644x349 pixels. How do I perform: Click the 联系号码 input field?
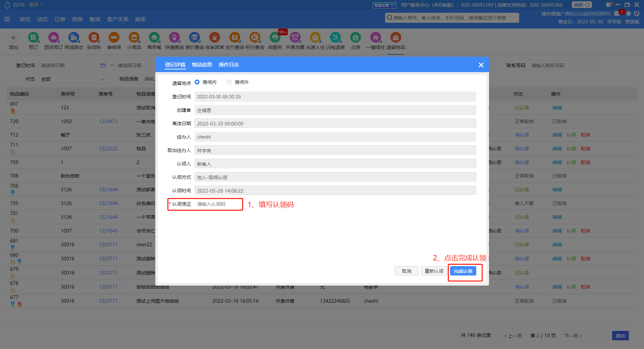pos(564,65)
